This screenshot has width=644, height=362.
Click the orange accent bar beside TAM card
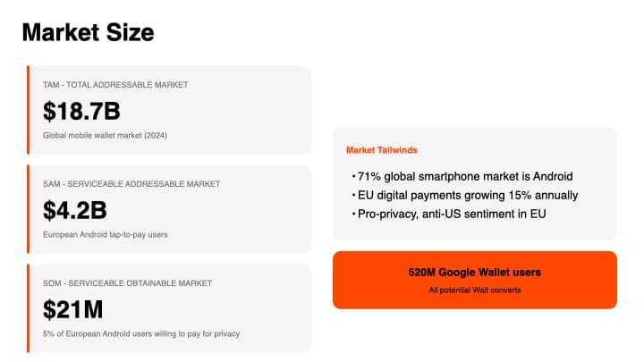pyautogui.click(x=29, y=109)
